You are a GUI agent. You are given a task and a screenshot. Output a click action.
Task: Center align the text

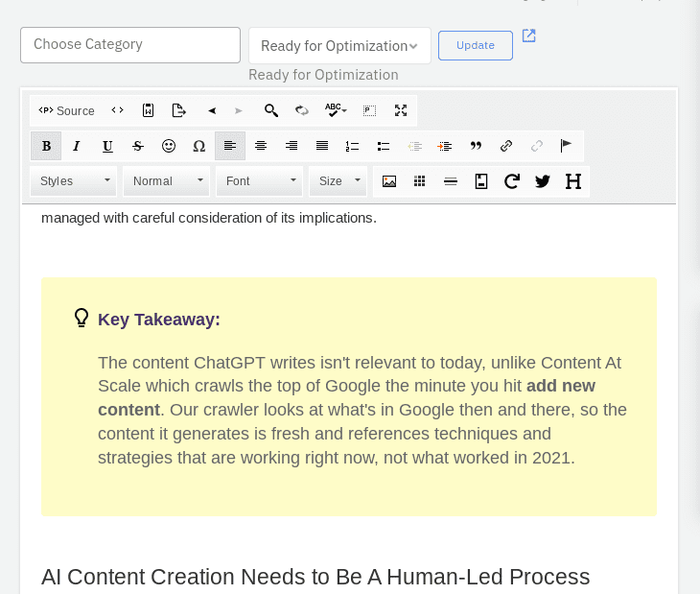(x=261, y=146)
